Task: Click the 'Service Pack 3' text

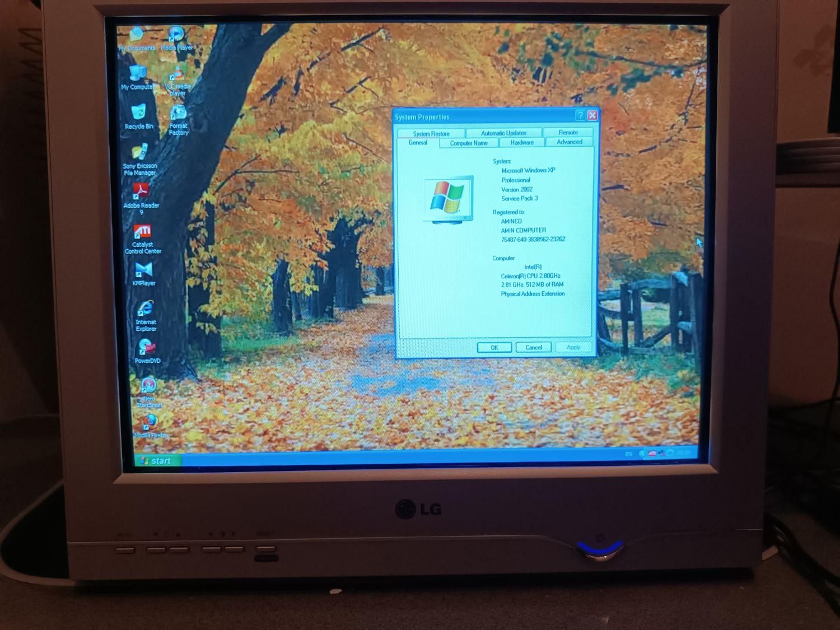Action: pos(519,198)
